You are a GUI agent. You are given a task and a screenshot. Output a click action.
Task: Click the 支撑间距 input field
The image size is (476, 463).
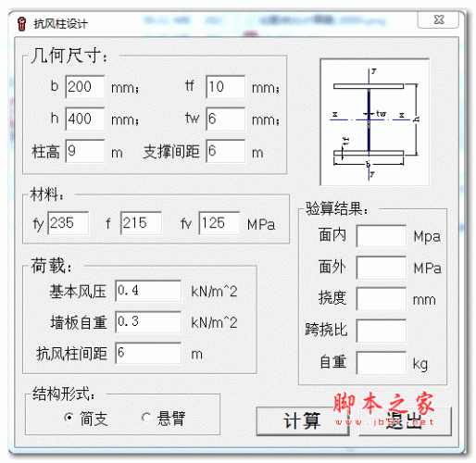(x=226, y=151)
